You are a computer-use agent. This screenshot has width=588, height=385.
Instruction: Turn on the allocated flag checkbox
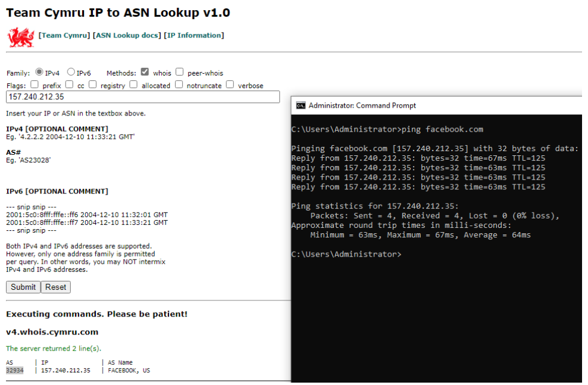pos(134,84)
